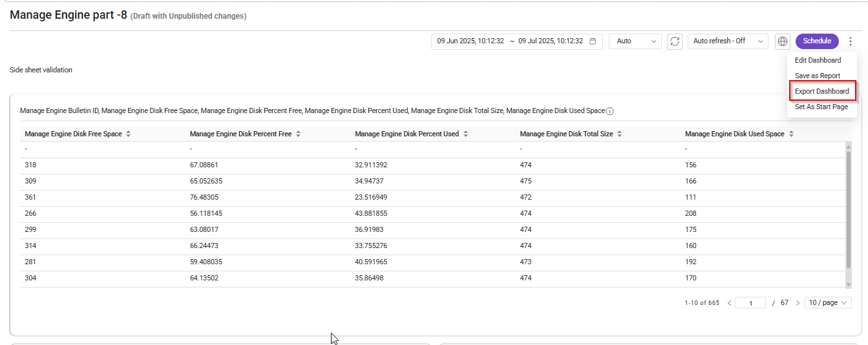
Task: Click table scrollbar up arrow
Action: 849,147
